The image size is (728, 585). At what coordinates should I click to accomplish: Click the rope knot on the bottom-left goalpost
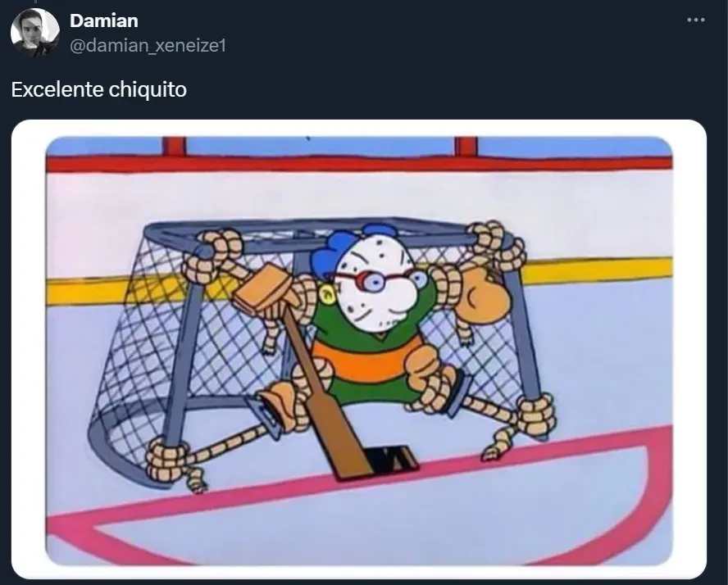pyautogui.click(x=167, y=460)
